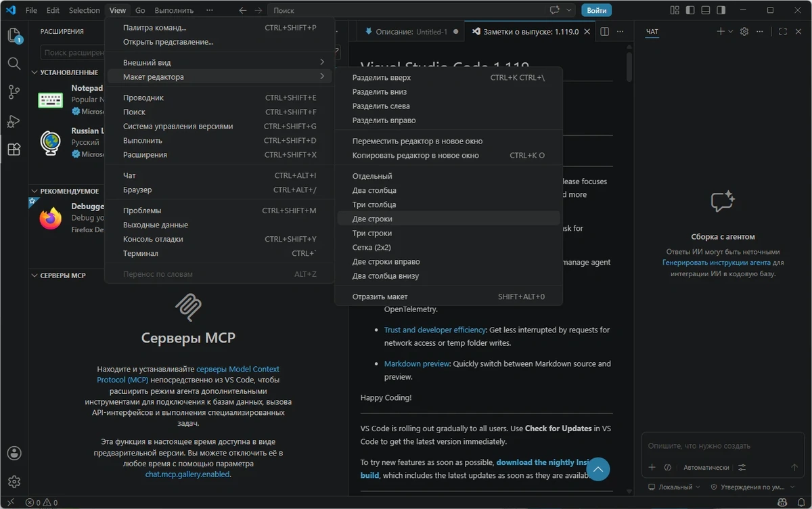The height and width of the screenshot is (509, 812).
Task: Open the Автоматически model picker
Action: tap(706, 467)
